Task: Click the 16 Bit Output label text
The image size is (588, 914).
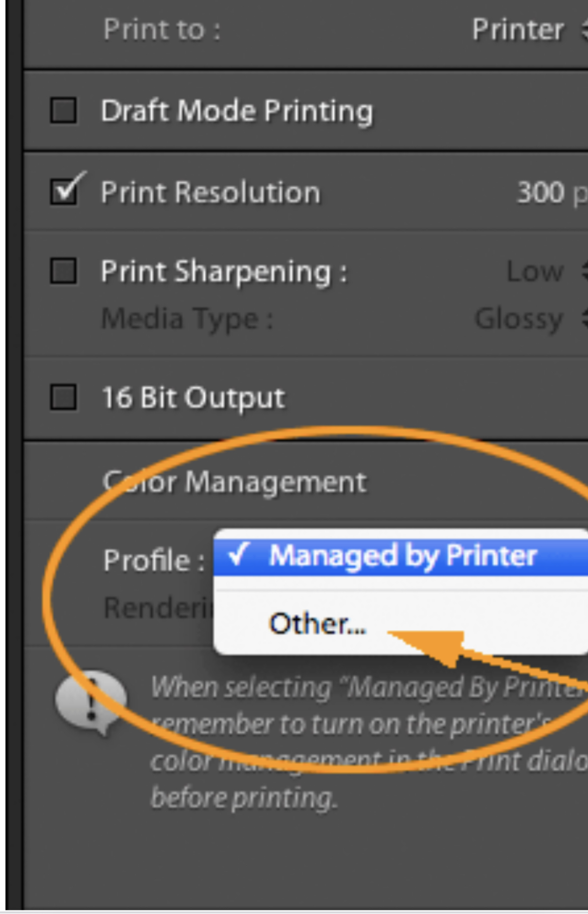Action: [x=193, y=398]
